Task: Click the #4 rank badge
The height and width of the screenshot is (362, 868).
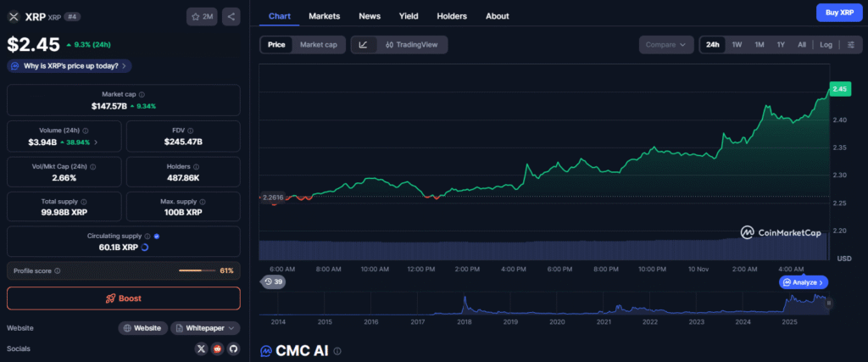Action: (x=71, y=17)
